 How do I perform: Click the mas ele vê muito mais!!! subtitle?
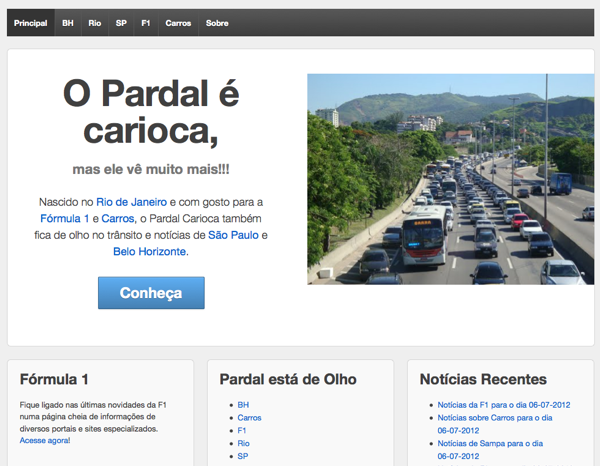[151, 169]
